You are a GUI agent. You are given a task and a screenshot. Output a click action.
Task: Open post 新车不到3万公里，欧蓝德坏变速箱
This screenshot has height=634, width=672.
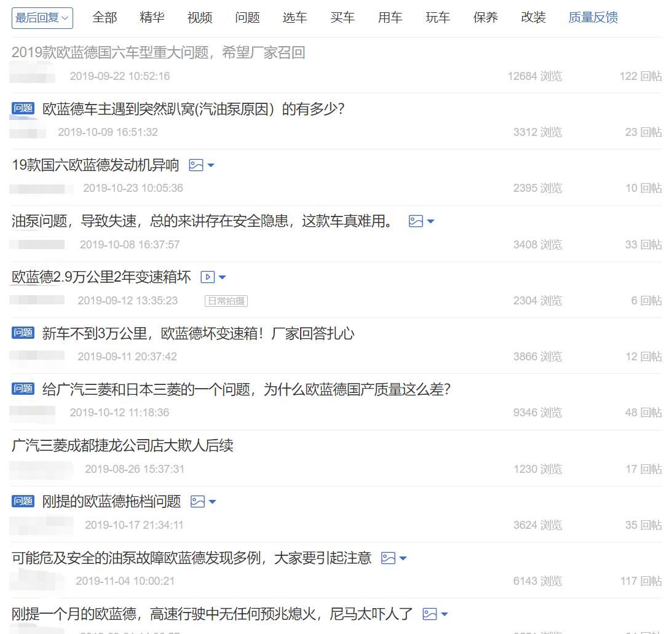click(x=198, y=333)
